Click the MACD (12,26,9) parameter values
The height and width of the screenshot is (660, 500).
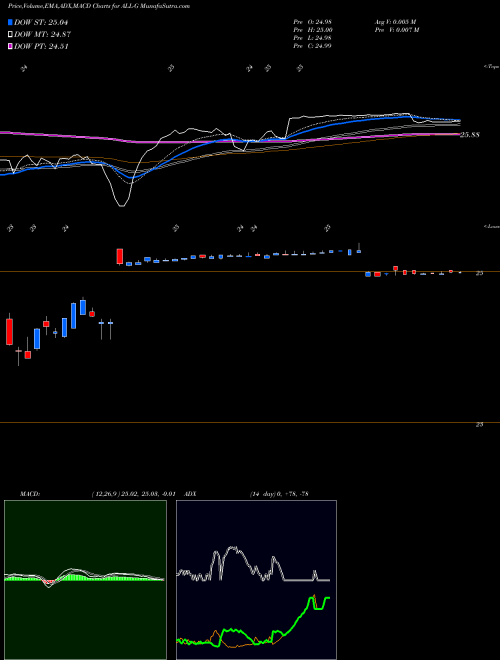(x=133, y=494)
